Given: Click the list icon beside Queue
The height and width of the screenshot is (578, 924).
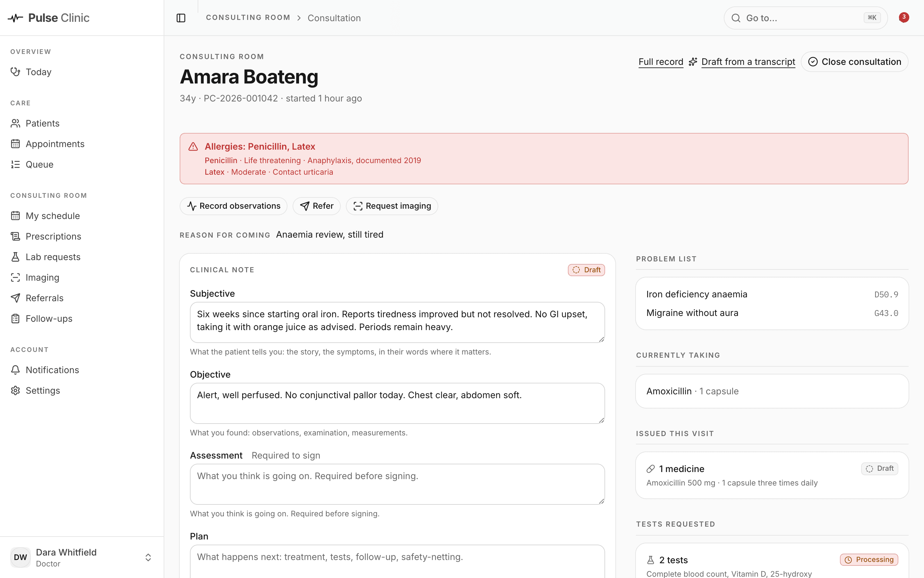Looking at the screenshot, I should click(x=15, y=164).
